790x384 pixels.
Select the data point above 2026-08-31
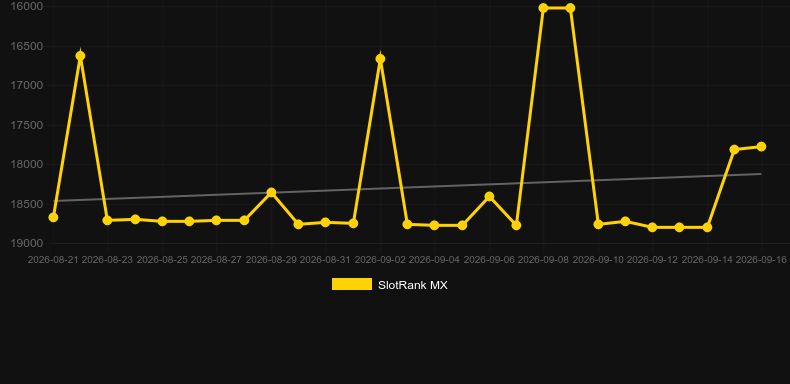(x=325, y=222)
